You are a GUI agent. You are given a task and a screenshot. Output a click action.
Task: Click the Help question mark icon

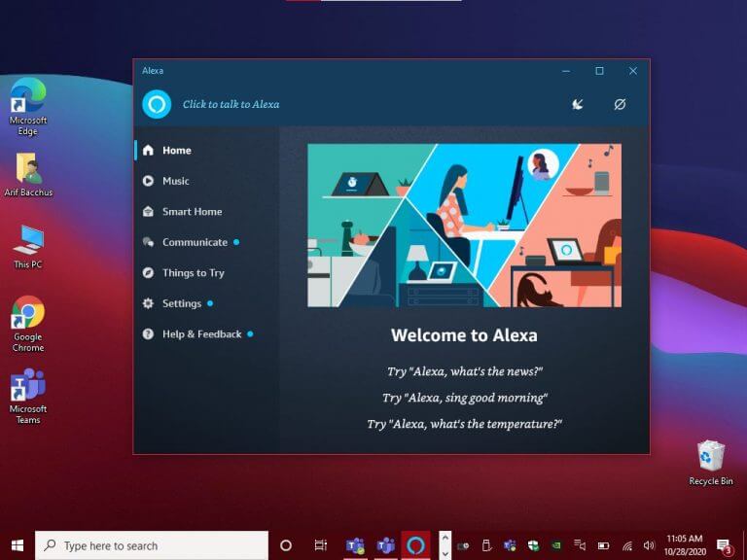[148, 334]
